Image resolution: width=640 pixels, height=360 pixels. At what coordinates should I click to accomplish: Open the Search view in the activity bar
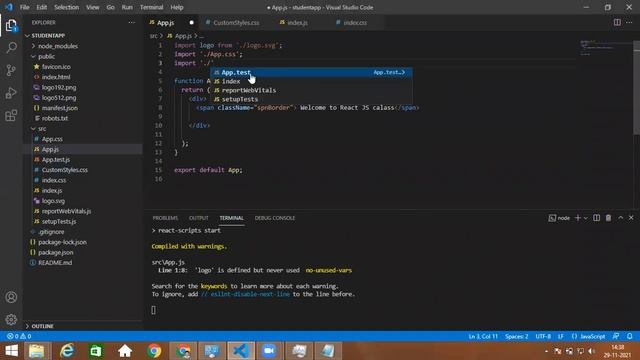tap(11, 48)
